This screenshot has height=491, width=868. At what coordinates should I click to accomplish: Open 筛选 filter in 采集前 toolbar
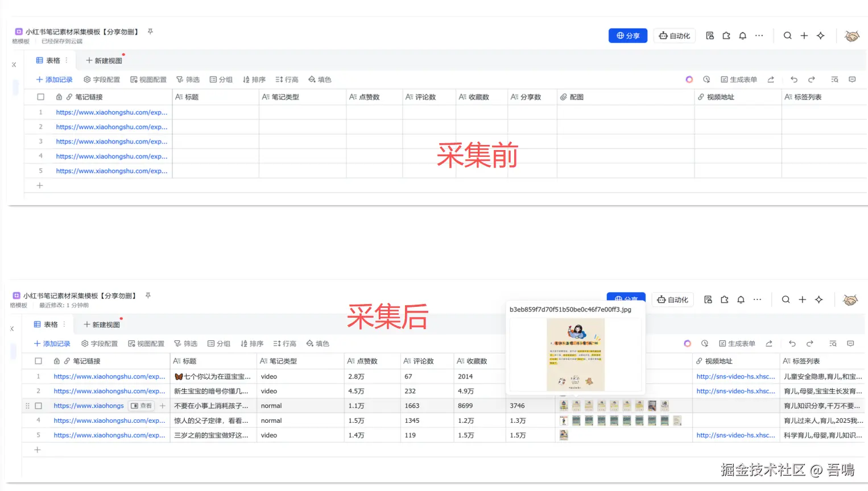188,80
